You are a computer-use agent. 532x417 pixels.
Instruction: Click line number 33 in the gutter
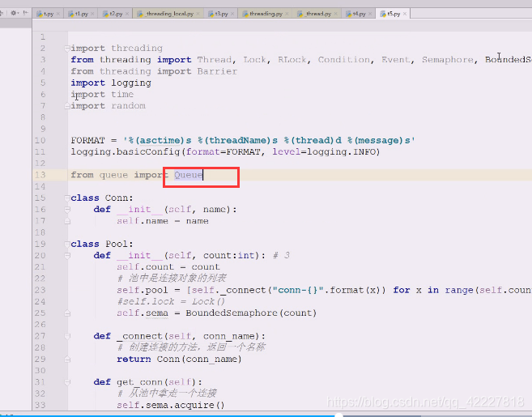point(40,405)
